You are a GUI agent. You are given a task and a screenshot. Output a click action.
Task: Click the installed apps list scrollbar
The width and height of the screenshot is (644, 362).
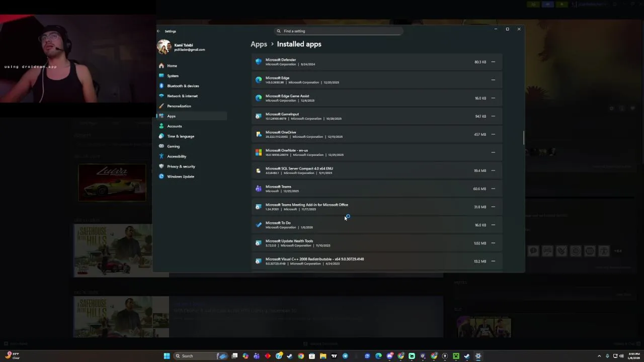[x=523, y=137]
